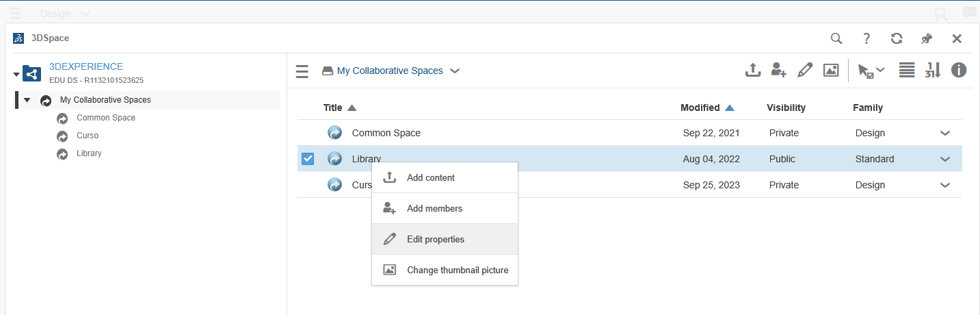980x315 pixels.
Task: Refresh the 3DSpace widget
Action: pos(897,38)
